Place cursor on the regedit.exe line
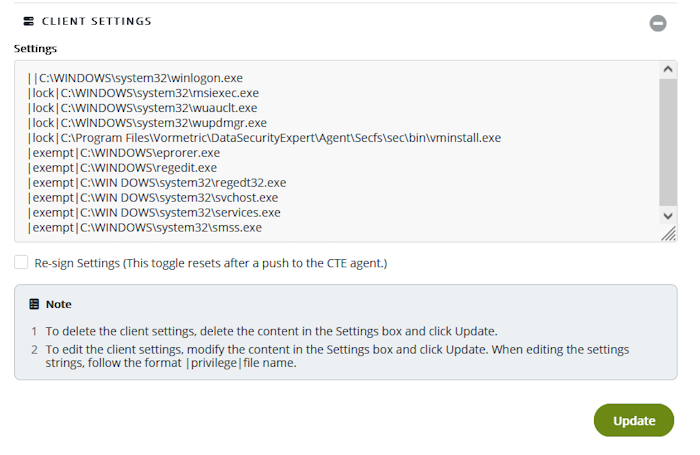The height and width of the screenshot is (455, 700). [125, 168]
